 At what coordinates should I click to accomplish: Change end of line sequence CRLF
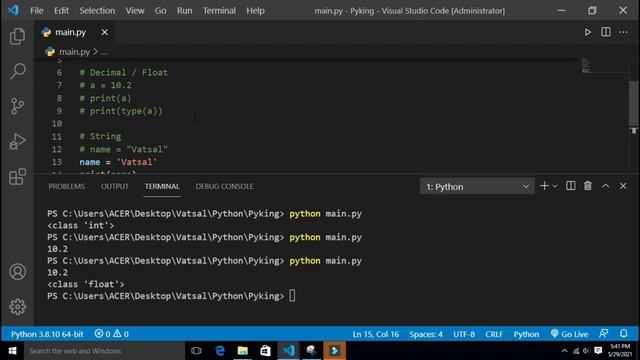494,334
